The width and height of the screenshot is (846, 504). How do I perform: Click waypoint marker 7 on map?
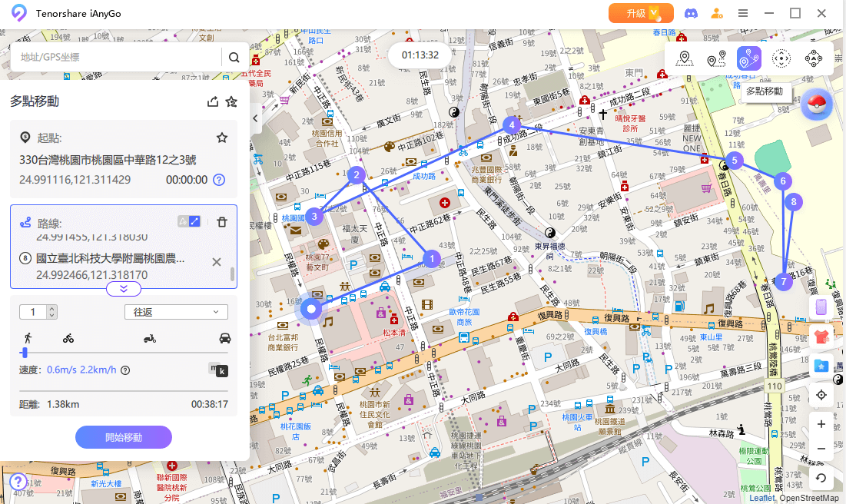tap(784, 282)
